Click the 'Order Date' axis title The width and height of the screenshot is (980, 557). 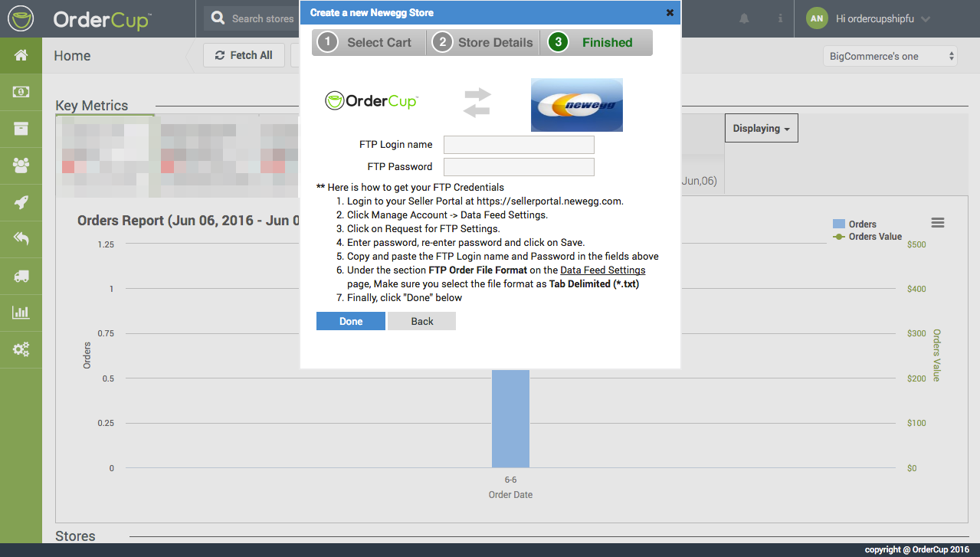tap(510, 495)
